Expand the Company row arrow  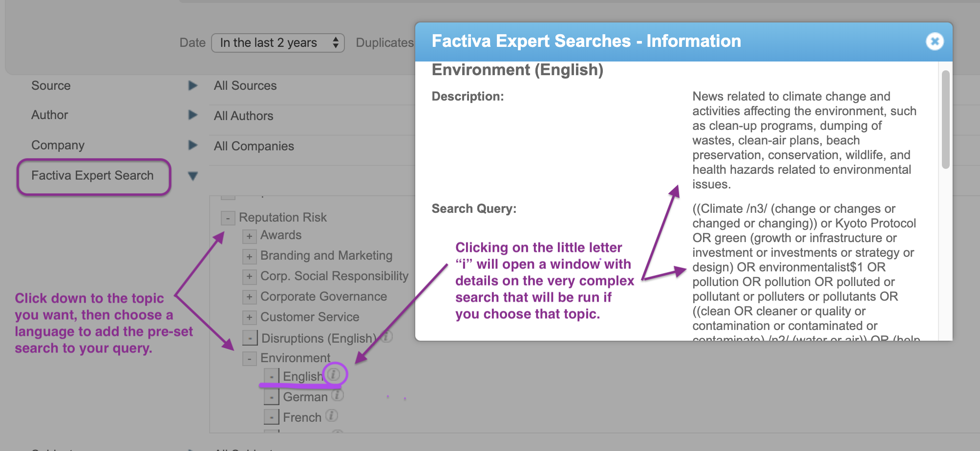click(193, 145)
